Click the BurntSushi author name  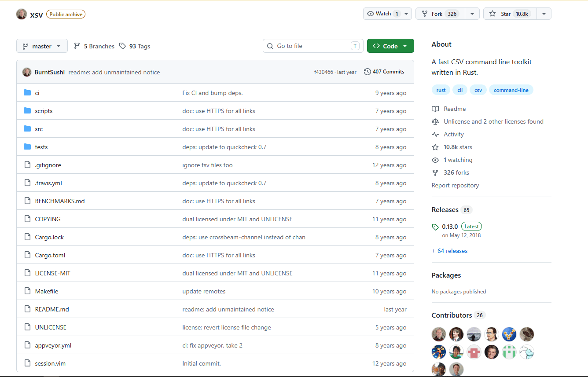point(50,72)
